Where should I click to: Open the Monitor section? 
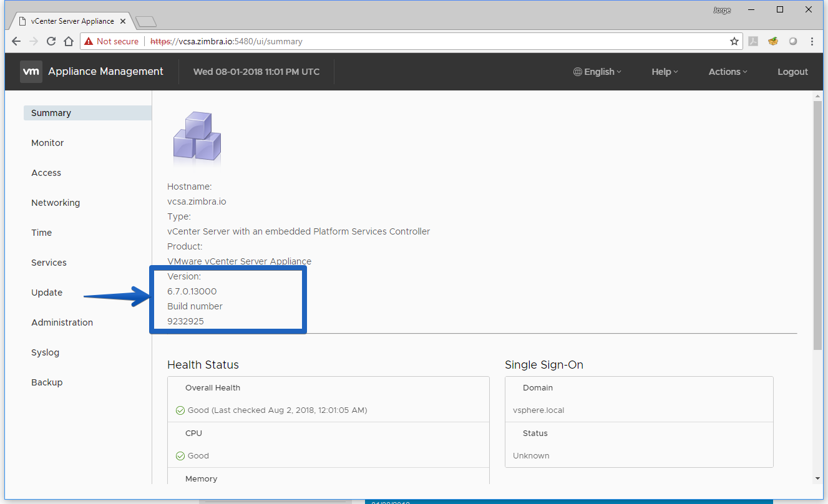(x=47, y=143)
